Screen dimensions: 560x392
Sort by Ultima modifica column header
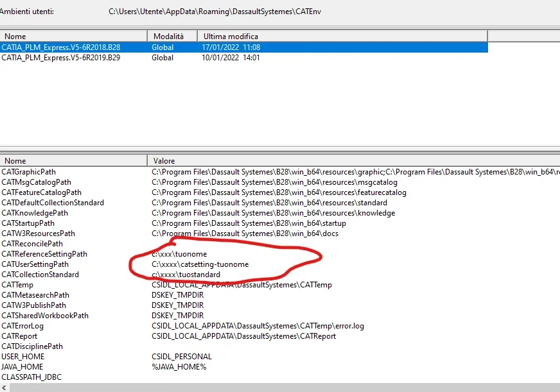pyautogui.click(x=342, y=37)
